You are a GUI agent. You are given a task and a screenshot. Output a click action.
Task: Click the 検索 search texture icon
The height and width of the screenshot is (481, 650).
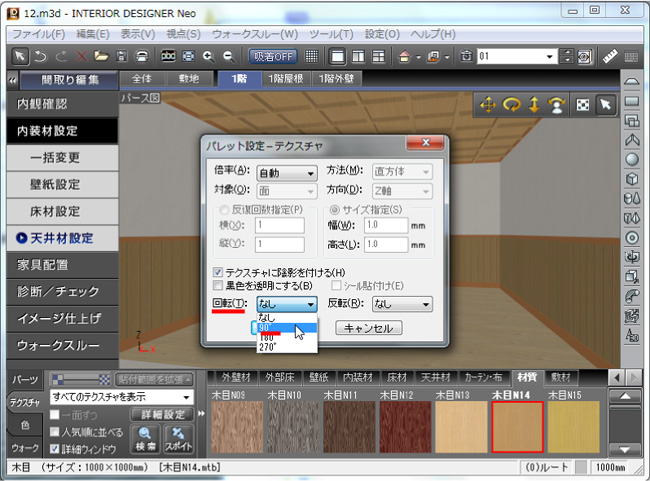[x=147, y=436]
